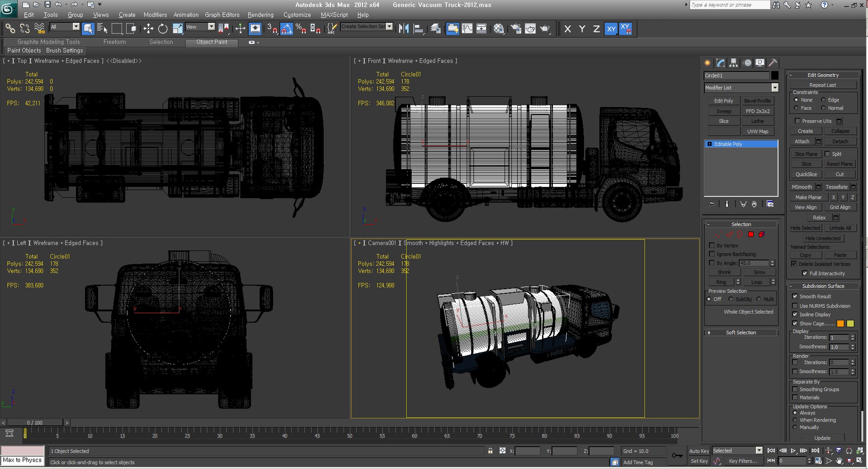This screenshot has height=469, width=868.
Task: Click the Attach button
Action: pyautogui.click(x=802, y=141)
